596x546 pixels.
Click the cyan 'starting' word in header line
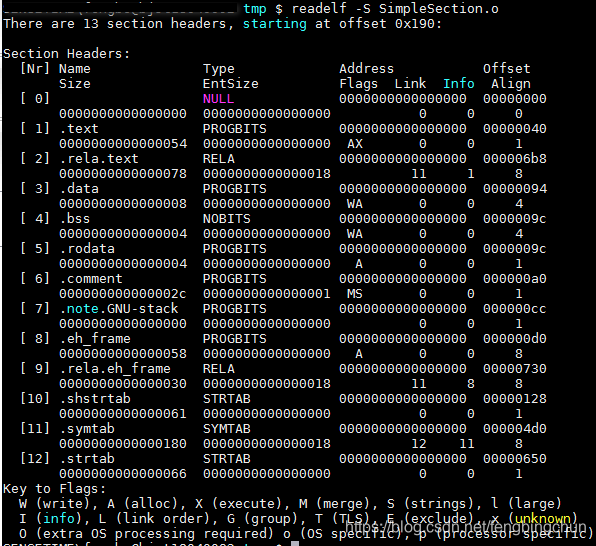click(x=274, y=24)
